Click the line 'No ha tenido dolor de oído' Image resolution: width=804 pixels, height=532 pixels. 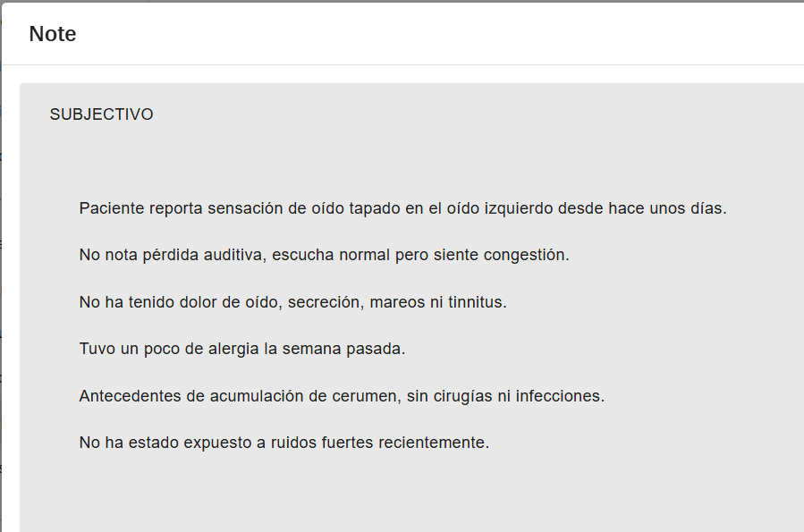point(292,302)
